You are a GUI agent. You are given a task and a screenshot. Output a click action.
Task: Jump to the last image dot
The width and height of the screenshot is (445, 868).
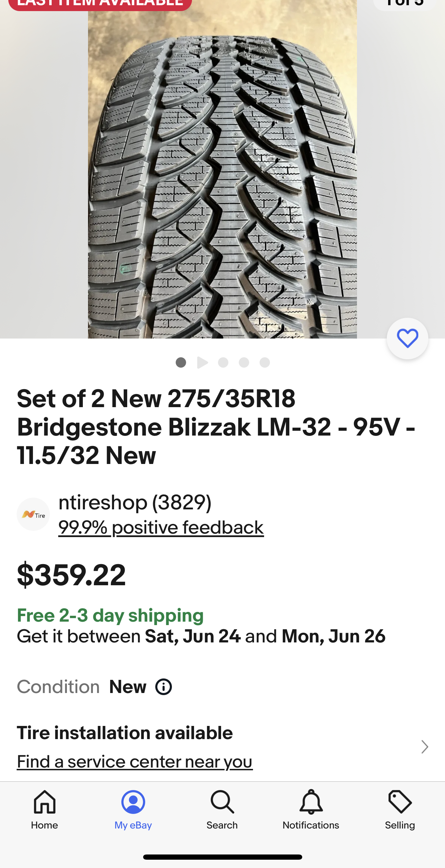coord(265,362)
